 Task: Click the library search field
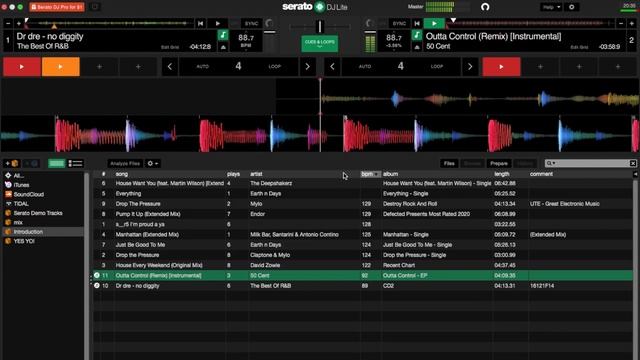(592, 163)
